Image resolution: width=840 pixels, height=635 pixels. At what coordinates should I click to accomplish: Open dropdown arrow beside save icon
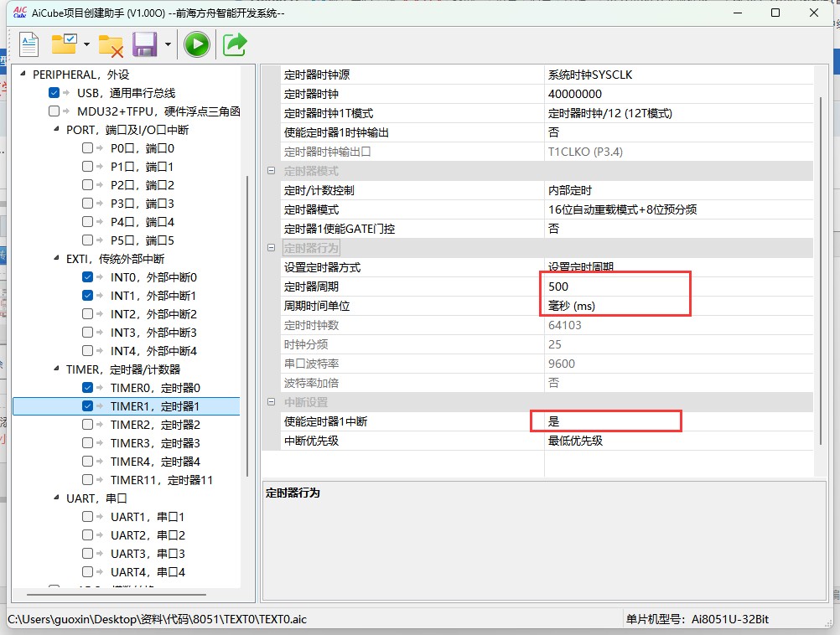168,44
